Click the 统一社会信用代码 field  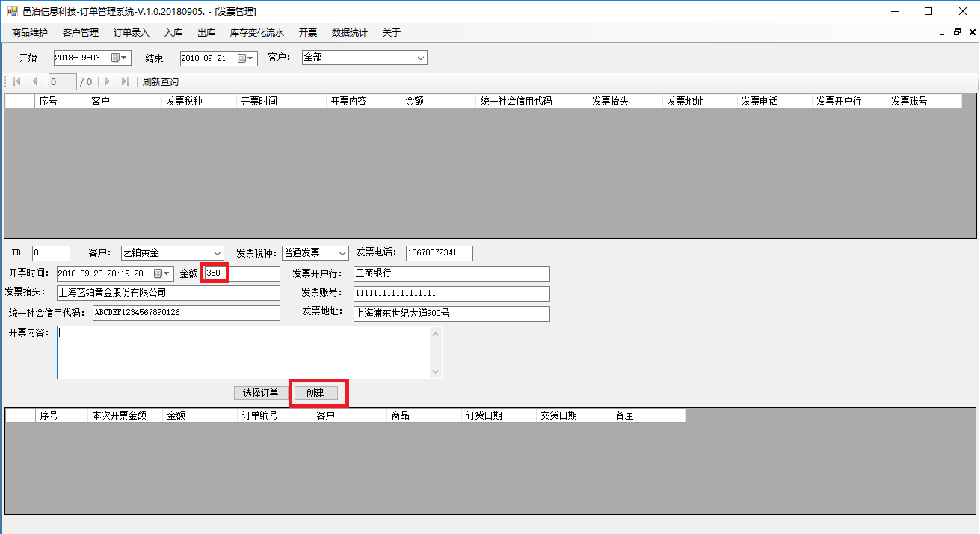coord(186,313)
